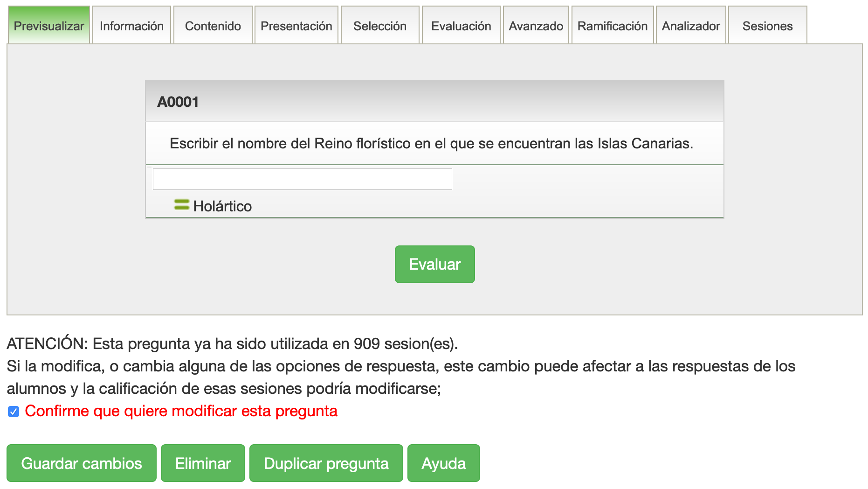Switch to the Información tab
Screen dimensions: 868x489
click(x=131, y=26)
